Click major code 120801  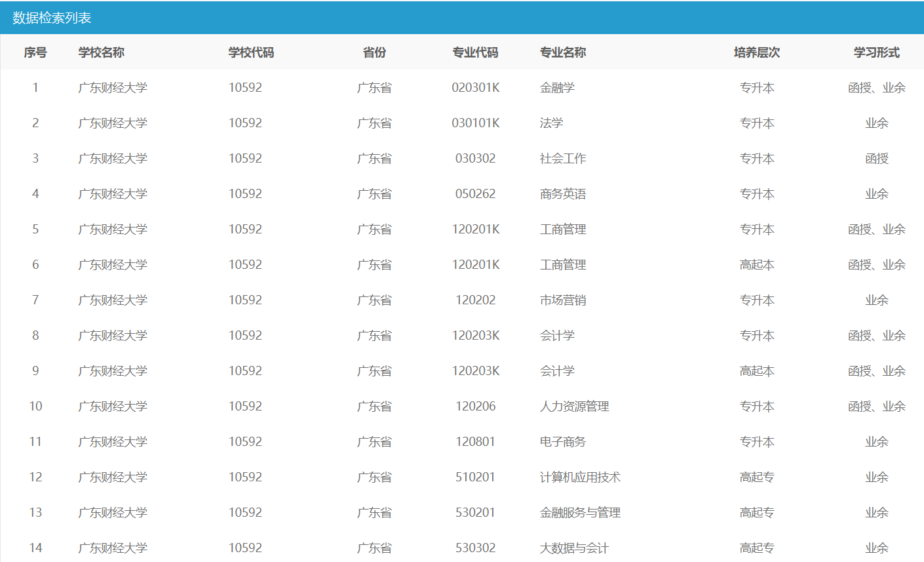click(x=476, y=442)
